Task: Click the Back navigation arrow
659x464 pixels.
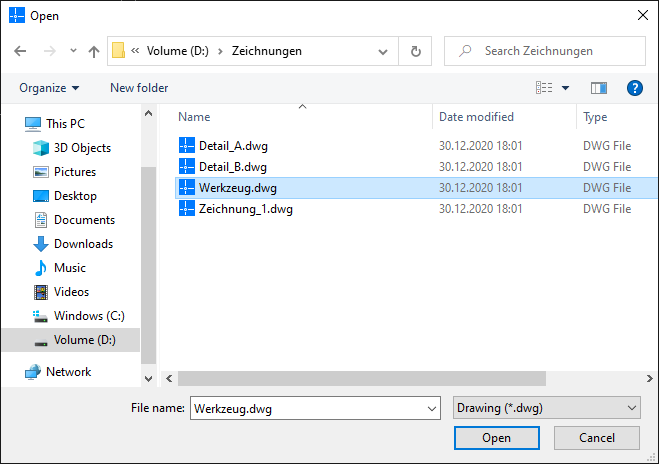Action: (x=20, y=51)
